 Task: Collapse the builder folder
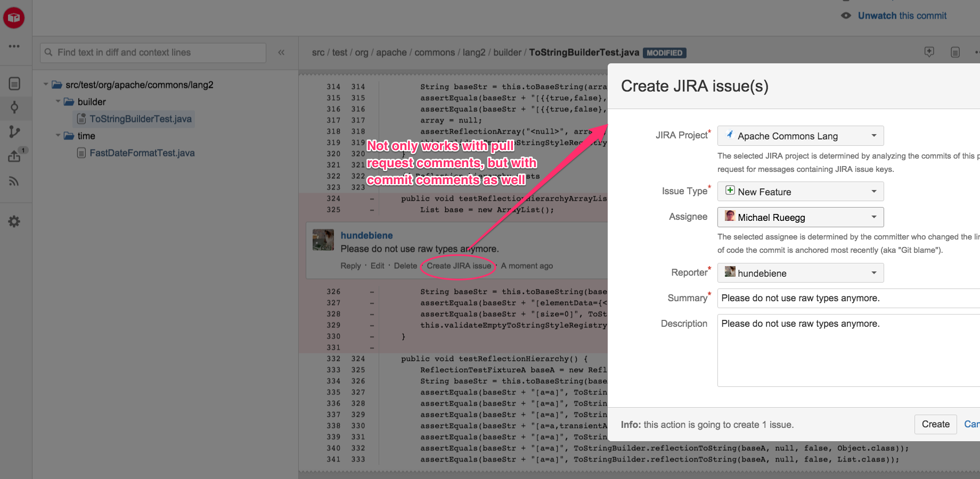pos(58,101)
